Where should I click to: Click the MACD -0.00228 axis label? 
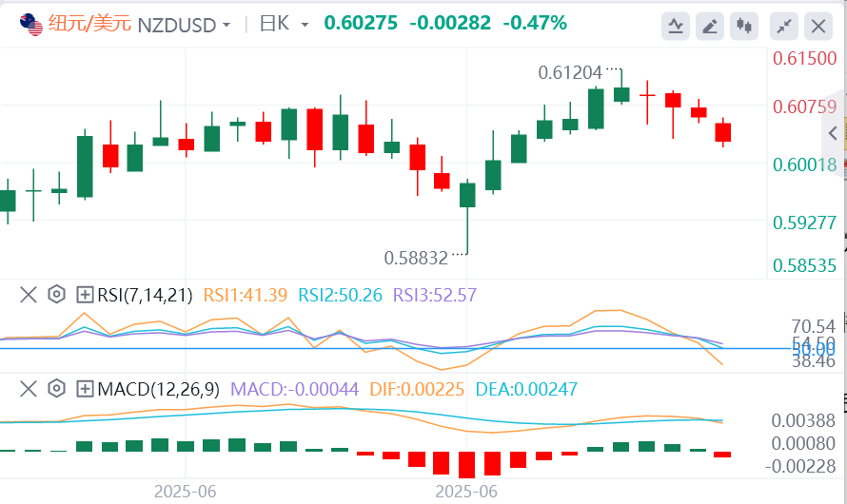(800, 466)
